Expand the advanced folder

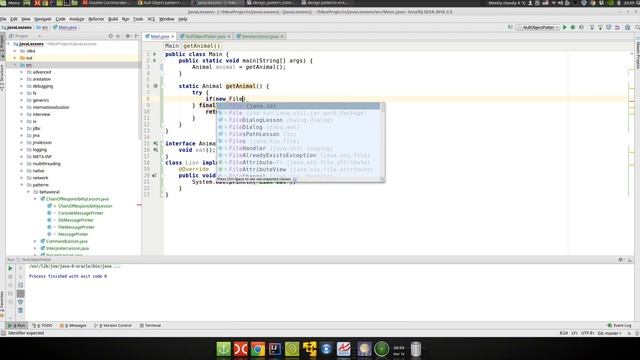(22, 72)
